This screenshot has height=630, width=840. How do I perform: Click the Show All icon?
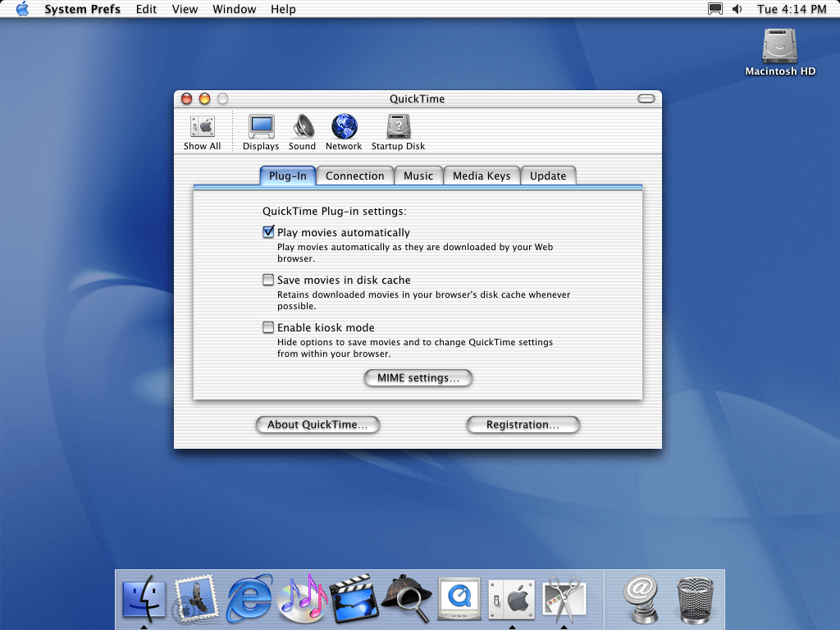[x=202, y=127]
